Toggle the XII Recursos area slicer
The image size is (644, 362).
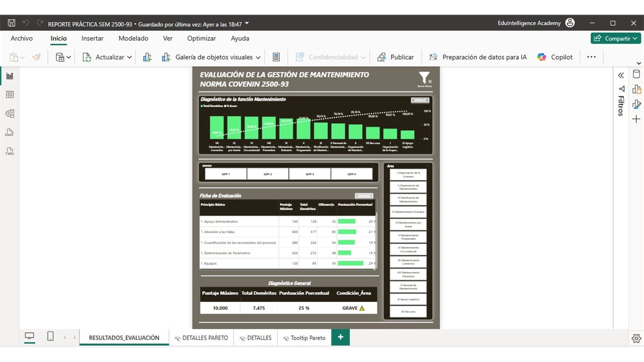408,312
